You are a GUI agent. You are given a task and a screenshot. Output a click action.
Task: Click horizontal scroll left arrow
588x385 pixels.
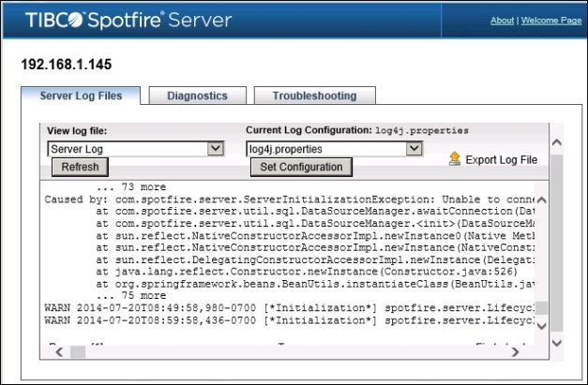click(59, 352)
